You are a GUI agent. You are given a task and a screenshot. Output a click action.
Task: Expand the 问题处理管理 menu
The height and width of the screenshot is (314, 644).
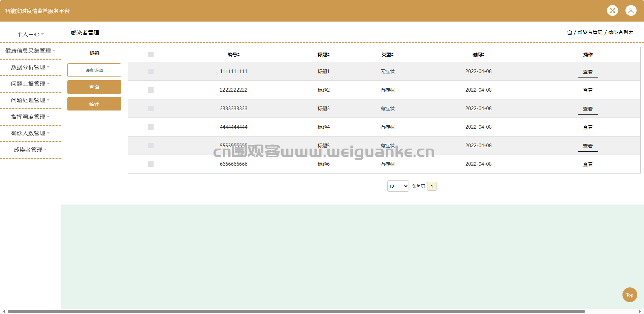click(x=30, y=100)
